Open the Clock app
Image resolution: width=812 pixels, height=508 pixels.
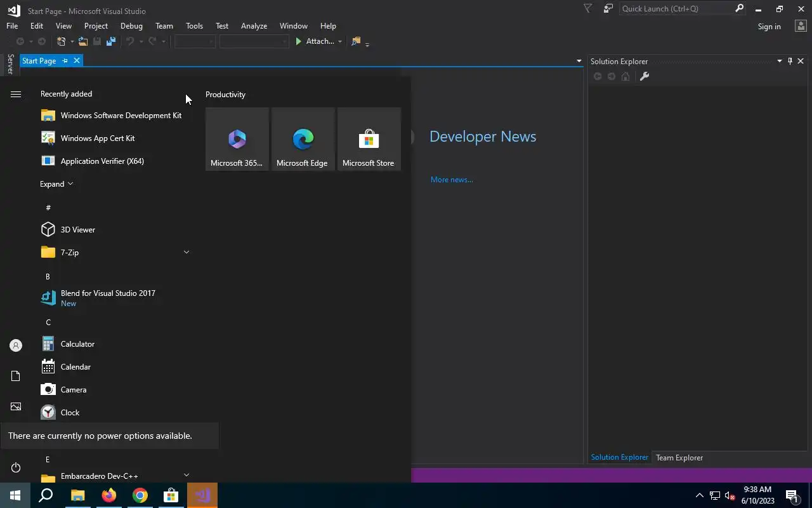click(115, 413)
